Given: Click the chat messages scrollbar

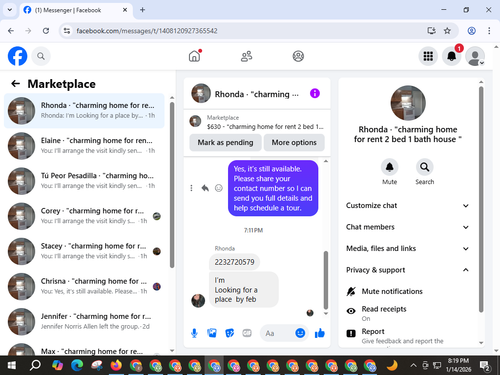Looking at the screenshot, I should [326, 280].
